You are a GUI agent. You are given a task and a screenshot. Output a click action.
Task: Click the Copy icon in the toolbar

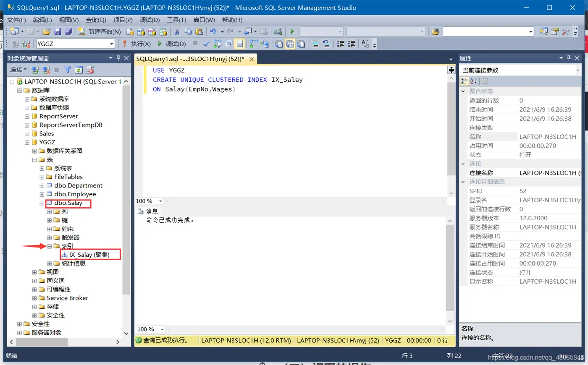tap(188, 31)
